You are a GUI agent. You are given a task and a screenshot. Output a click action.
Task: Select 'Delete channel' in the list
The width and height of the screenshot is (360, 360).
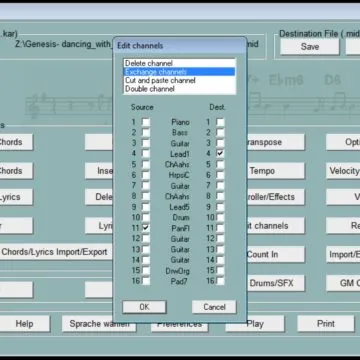pos(179,63)
